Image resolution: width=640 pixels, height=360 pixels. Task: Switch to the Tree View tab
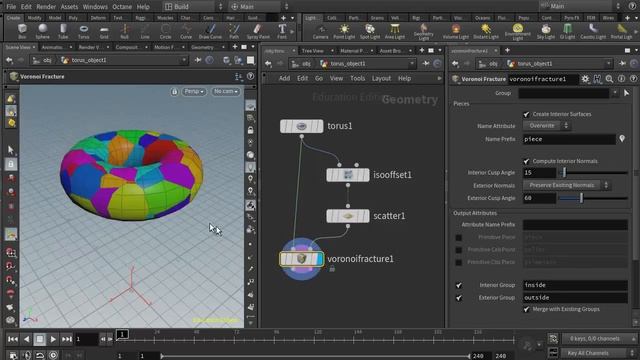pyautogui.click(x=313, y=51)
